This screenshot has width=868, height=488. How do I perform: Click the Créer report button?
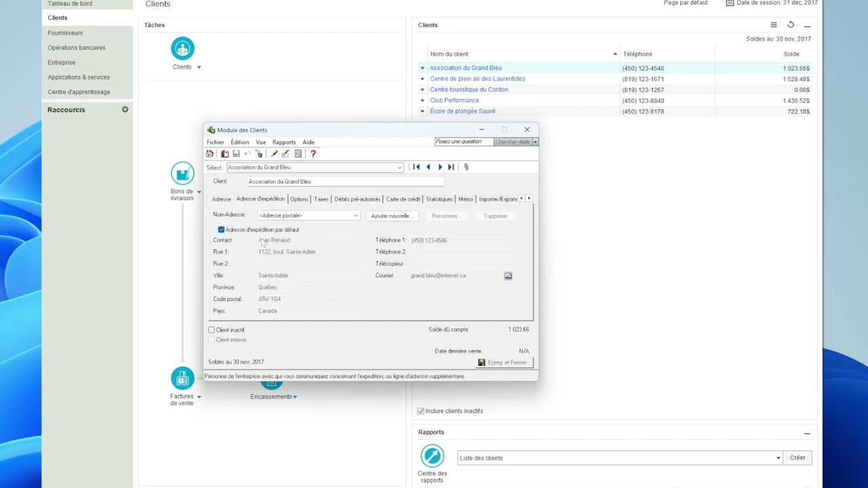point(797,458)
